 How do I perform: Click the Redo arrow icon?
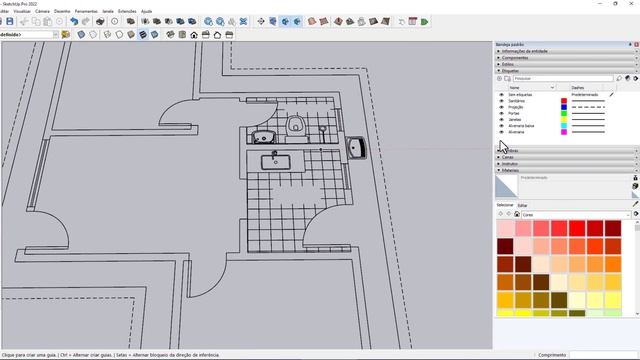tap(85, 21)
